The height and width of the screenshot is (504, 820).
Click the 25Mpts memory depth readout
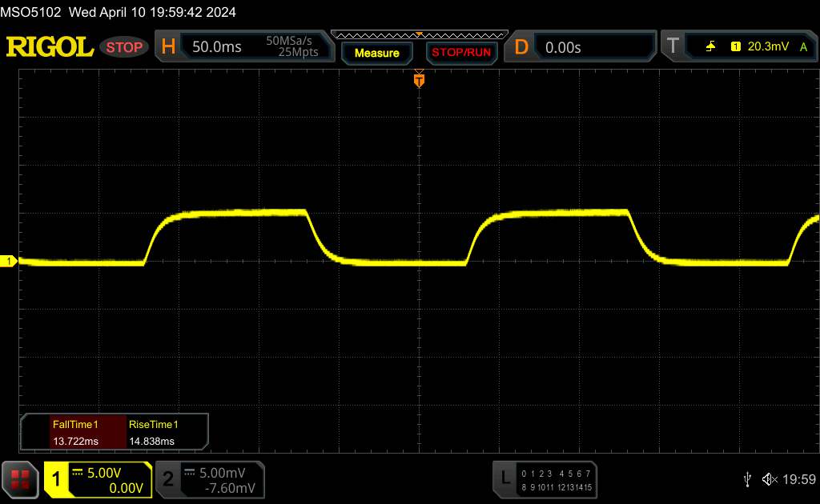coord(298,52)
